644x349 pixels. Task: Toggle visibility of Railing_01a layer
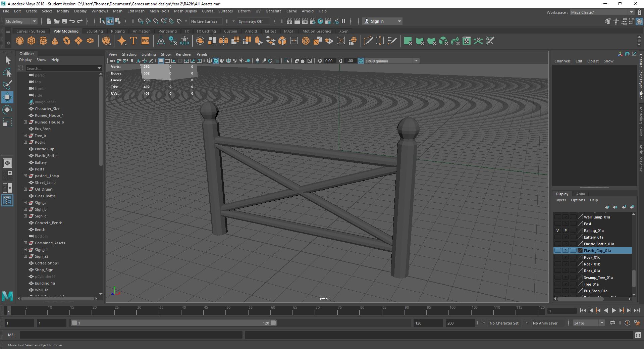point(557,231)
